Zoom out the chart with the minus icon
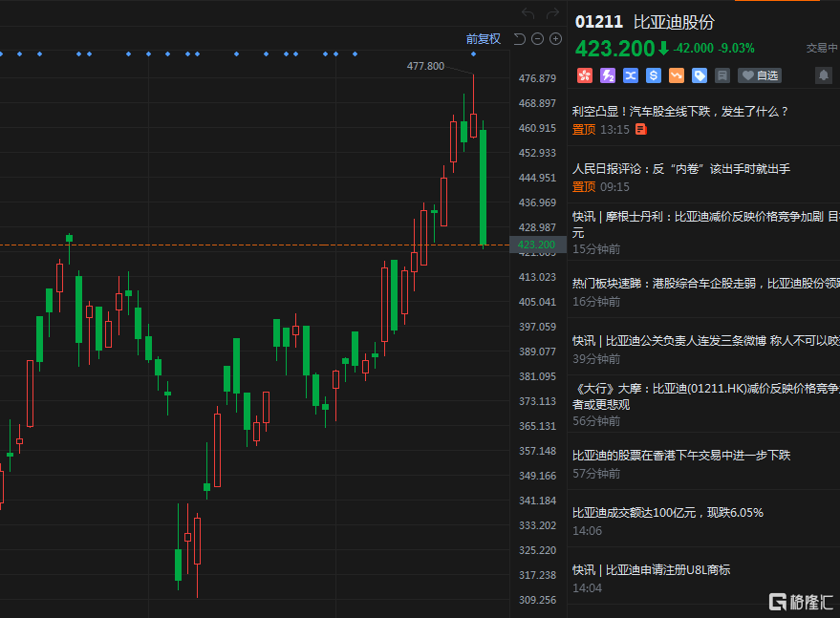Image resolution: width=840 pixels, height=618 pixels. [x=537, y=39]
